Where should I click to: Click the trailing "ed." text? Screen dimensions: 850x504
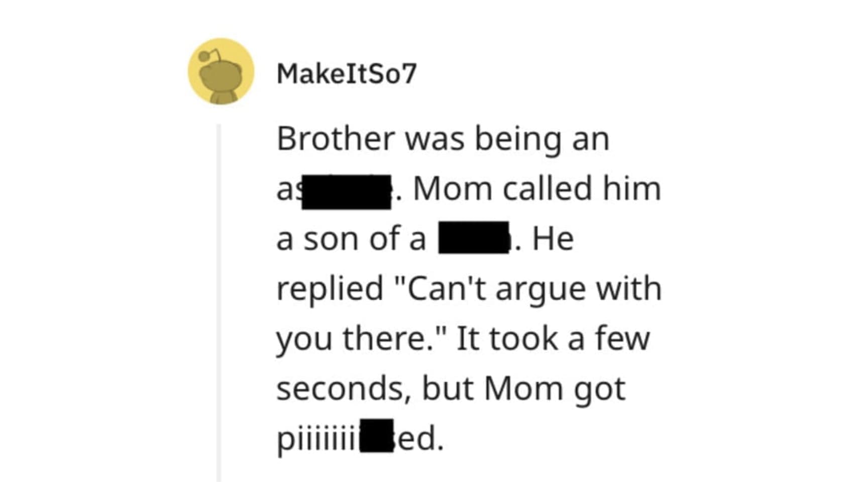pyautogui.click(x=420, y=439)
